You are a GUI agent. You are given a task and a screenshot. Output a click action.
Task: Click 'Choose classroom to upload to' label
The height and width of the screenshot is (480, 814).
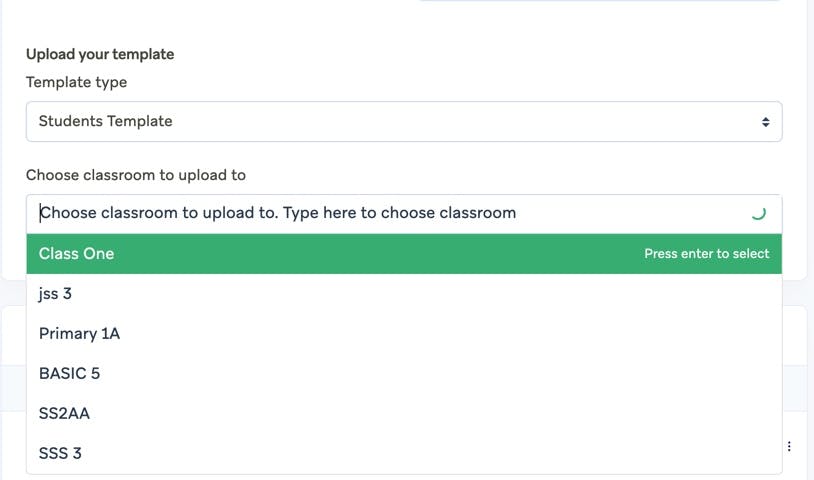tap(136, 175)
